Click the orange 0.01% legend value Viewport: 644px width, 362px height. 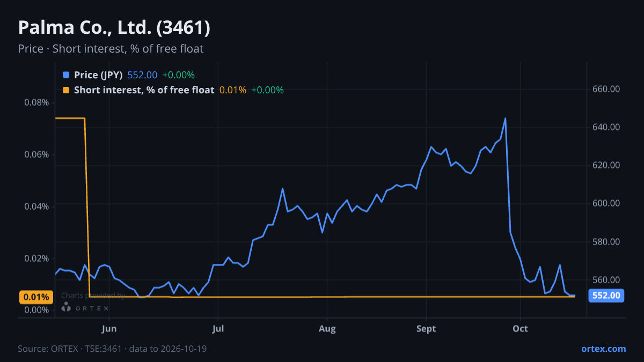tap(233, 90)
